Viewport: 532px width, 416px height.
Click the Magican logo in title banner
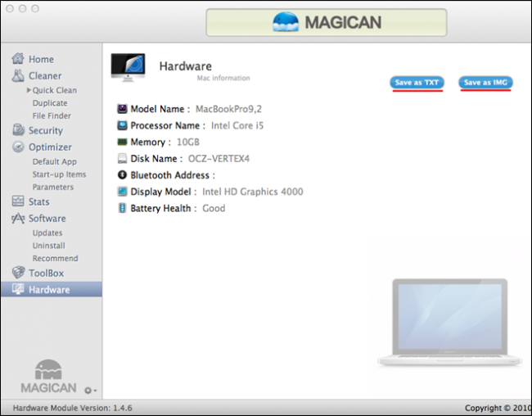coord(327,22)
